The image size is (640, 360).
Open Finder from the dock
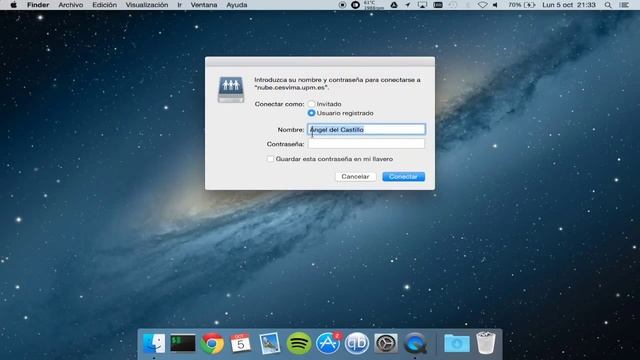point(154,343)
